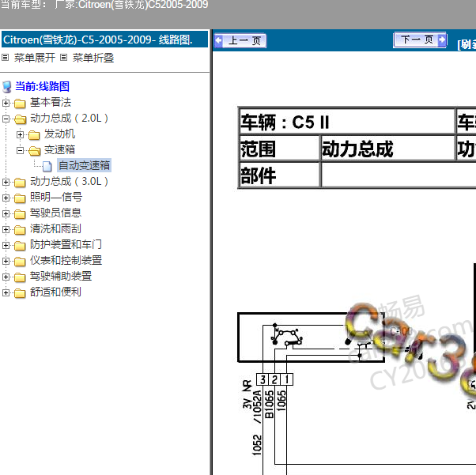This screenshot has width=476, height=475.
Task: Click connector pin 1 in the diagram
Action: click(286, 379)
